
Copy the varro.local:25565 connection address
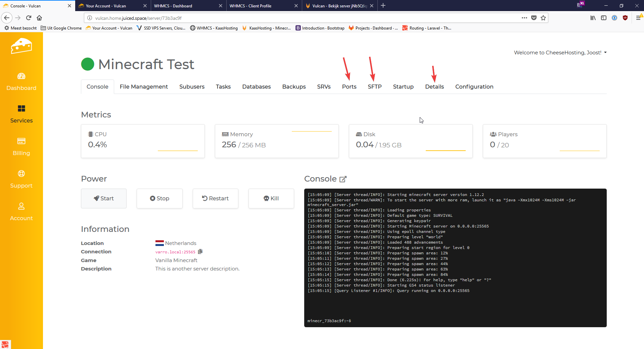tap(200, 252)
